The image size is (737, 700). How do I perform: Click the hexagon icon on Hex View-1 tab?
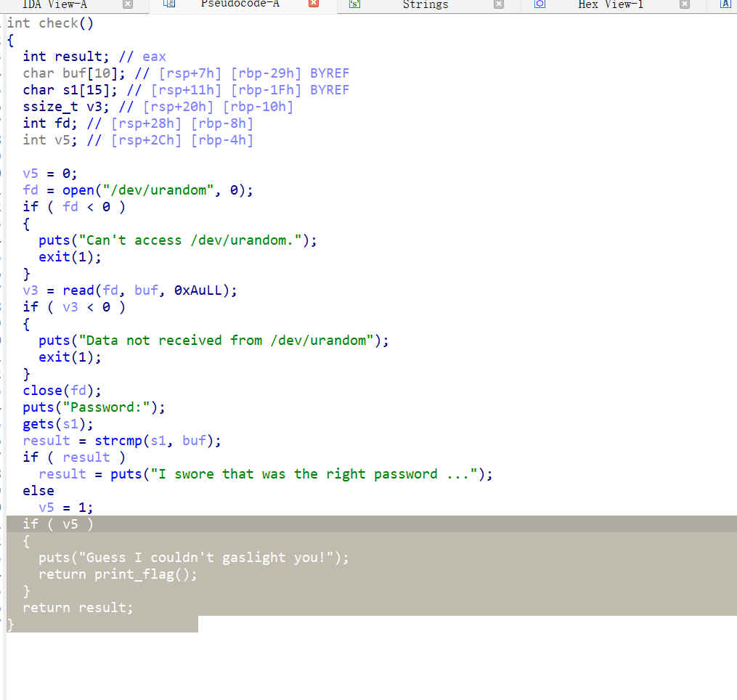[x=538, y=5]
